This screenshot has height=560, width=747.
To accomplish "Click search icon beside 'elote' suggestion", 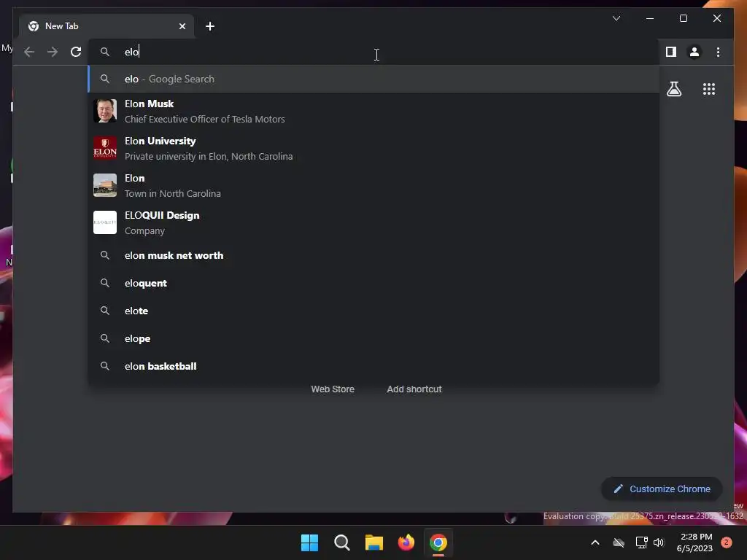I will [105, 311].
